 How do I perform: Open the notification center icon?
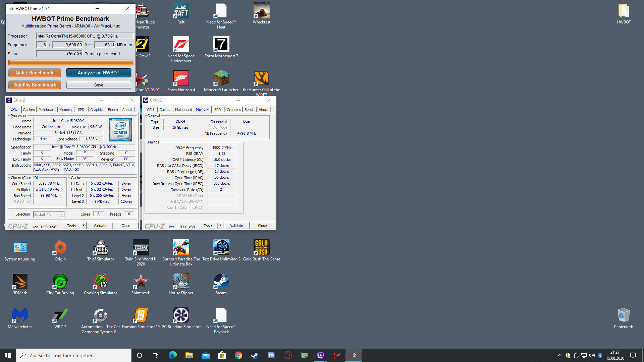click(x=633, y=355)
